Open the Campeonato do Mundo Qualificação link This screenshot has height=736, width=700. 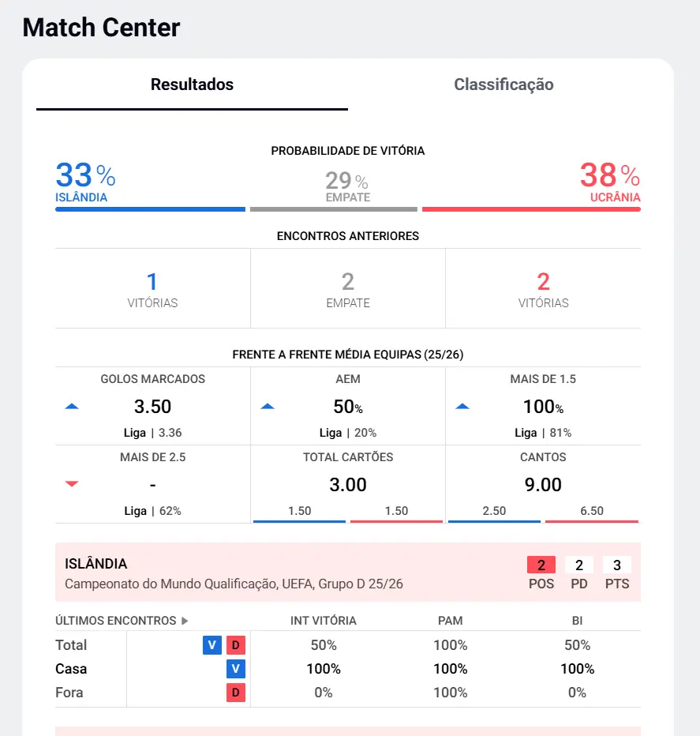click(234, 584)
